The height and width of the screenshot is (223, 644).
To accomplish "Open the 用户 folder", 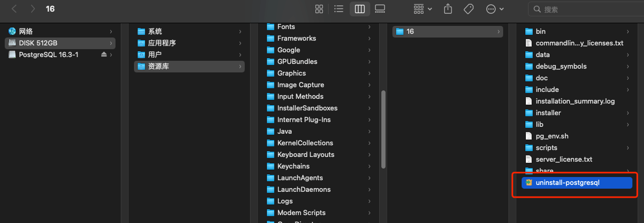I will coord(189,55).
